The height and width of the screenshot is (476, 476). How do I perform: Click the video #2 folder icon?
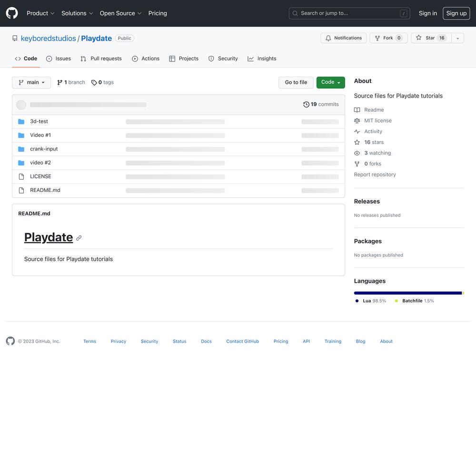[21, 163]
